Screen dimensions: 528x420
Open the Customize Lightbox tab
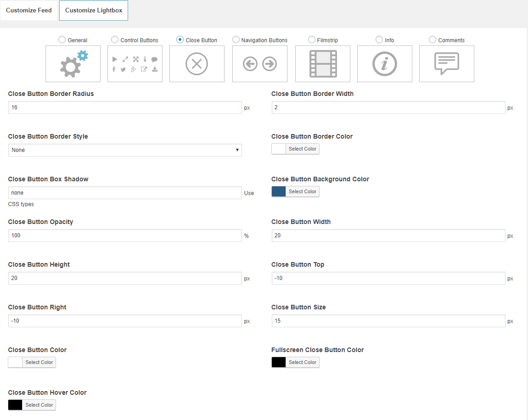pos(94,10)
